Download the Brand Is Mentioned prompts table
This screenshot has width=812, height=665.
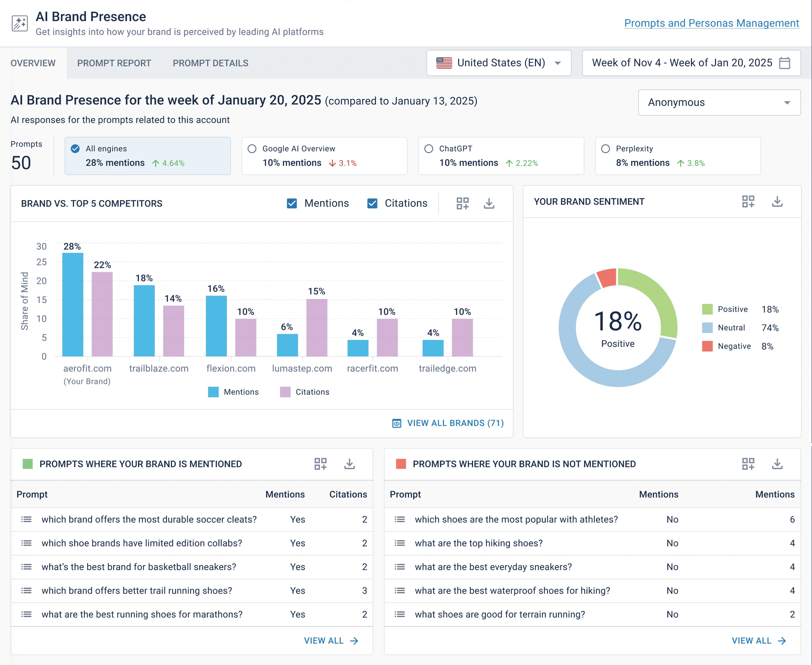(x=349, y=464)
